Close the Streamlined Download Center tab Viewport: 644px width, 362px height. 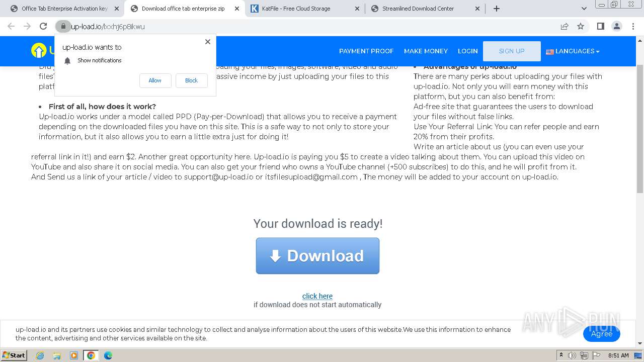[477, 9]
